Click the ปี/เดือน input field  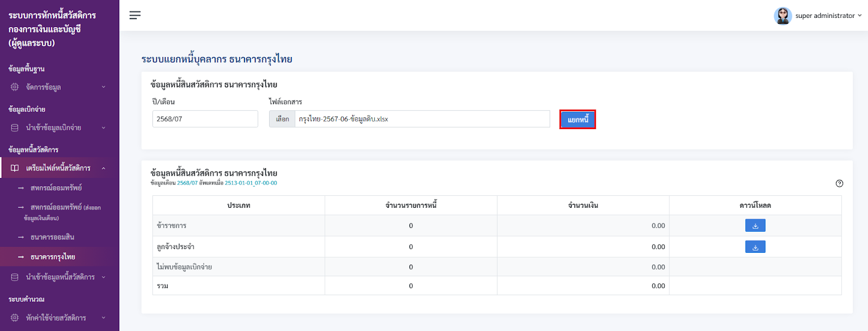pyautogui.click(x=205, y=119)
